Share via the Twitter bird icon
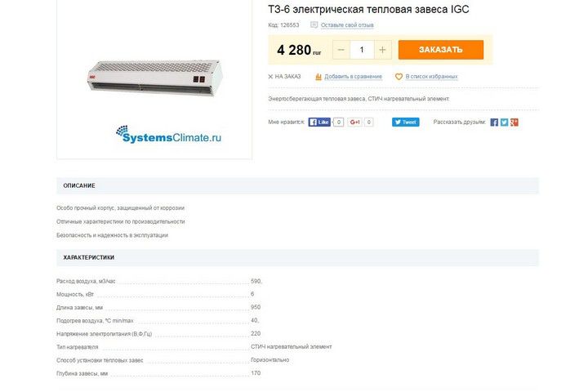 (505, 122)
